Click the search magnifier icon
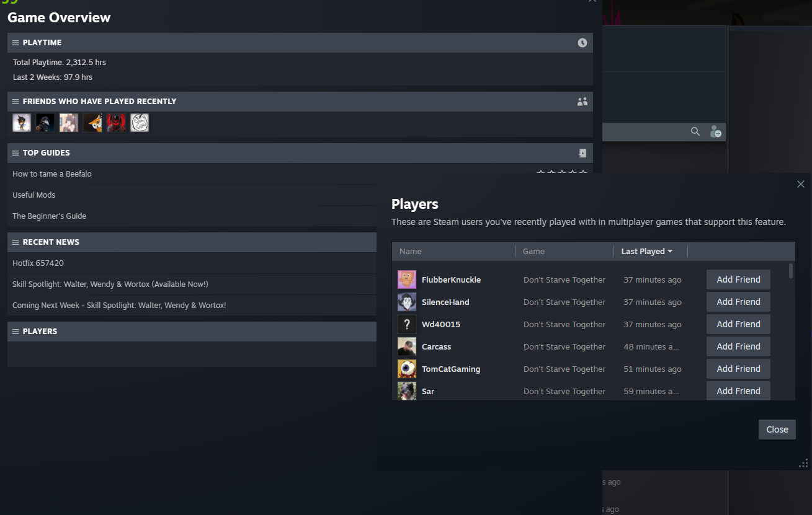Viewport: 812px width, 515px height. pyautogui.click(x=695, y=131)
